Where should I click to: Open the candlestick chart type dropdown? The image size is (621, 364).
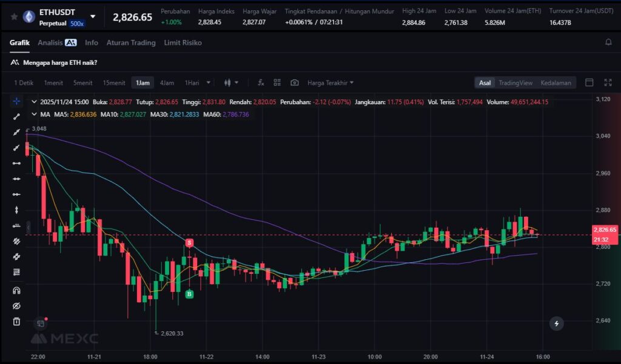click(x=232, y=82)
